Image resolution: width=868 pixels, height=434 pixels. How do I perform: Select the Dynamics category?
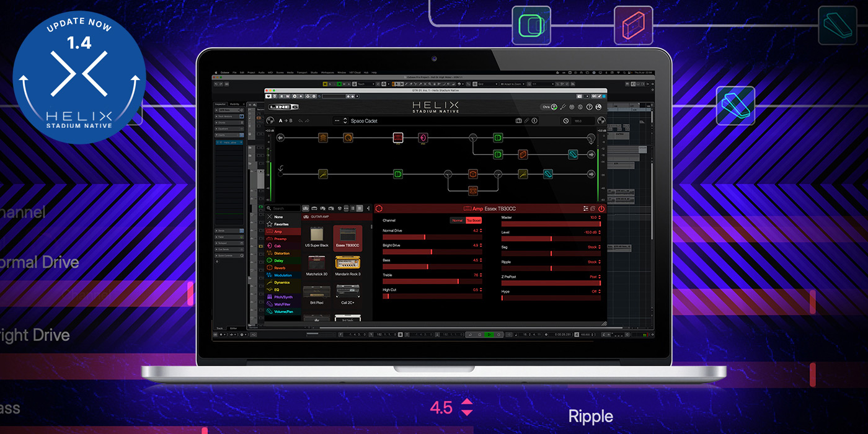(x=283, y=283)
